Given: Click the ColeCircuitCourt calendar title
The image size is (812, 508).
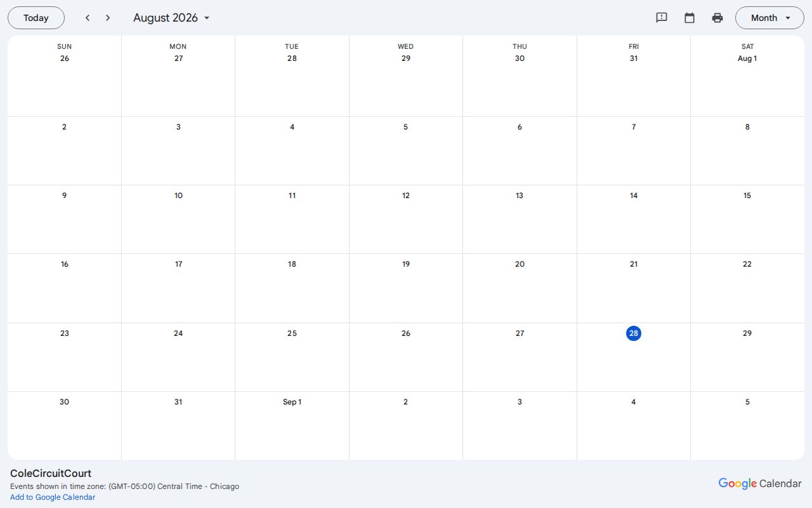Looking at the screenshot, I should 51,473.
